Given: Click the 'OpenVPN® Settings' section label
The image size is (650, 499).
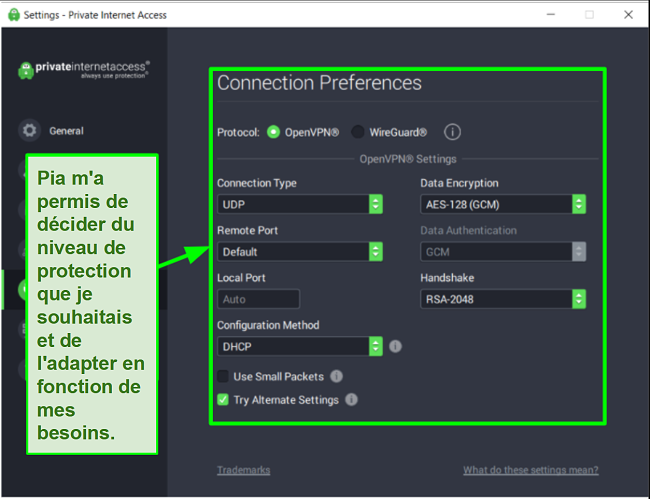Looking at the screenshot, I should (x=408, y=159).
